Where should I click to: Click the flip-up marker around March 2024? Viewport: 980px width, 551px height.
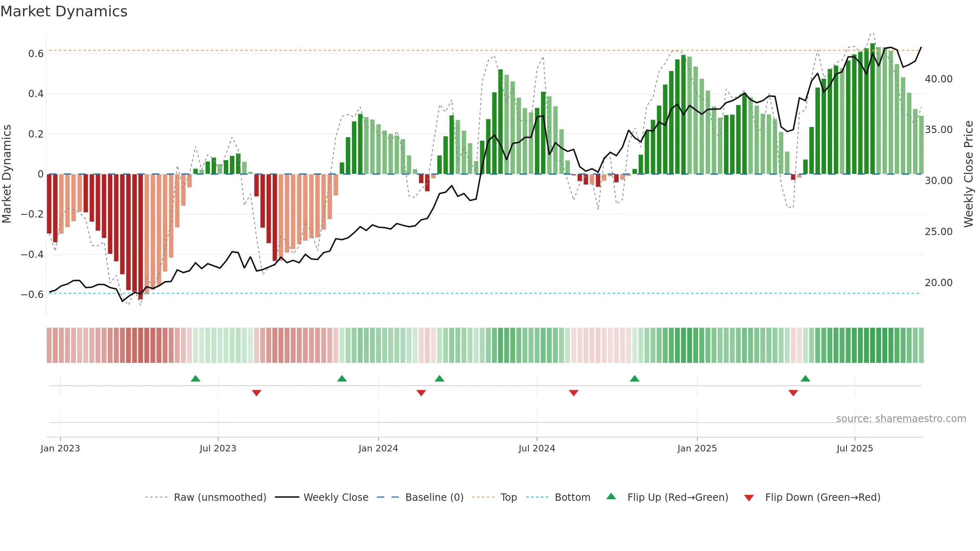pyautogui.click(x=439, y=378)
